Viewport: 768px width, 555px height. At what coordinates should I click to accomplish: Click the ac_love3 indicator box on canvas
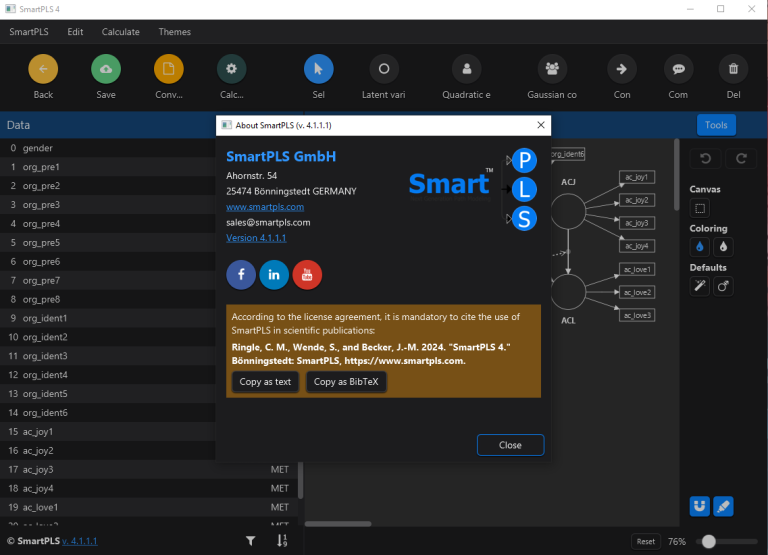pos(637,315)
